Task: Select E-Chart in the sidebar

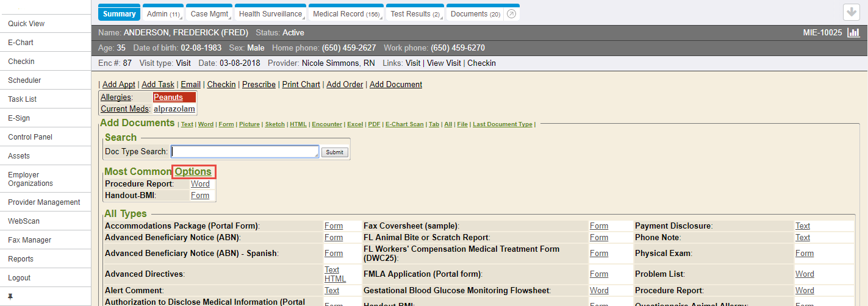Action: [21, 43]
